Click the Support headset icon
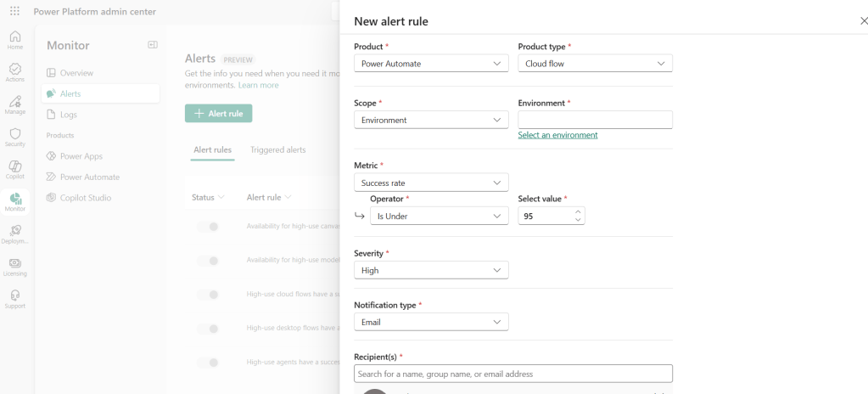Viewport: 868px width, 394px height. pyautogui.click(x=14, y=299)
